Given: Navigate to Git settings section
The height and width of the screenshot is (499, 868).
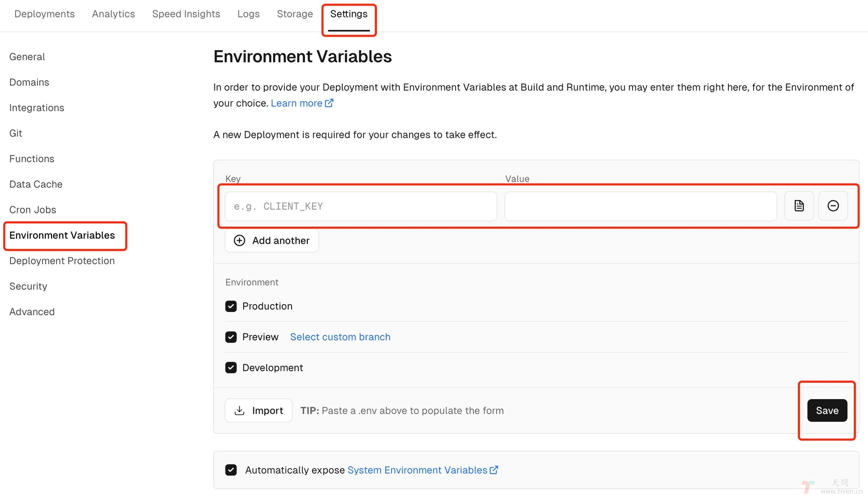Looking at the screenshot, I should tap(16, 133).
